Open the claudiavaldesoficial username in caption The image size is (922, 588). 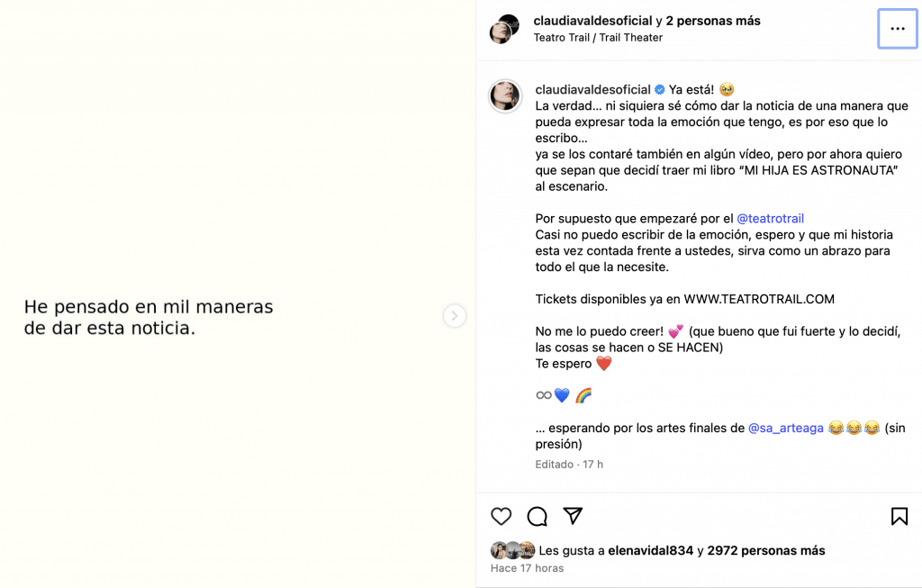pyautogui.click(x=592, y=89)
